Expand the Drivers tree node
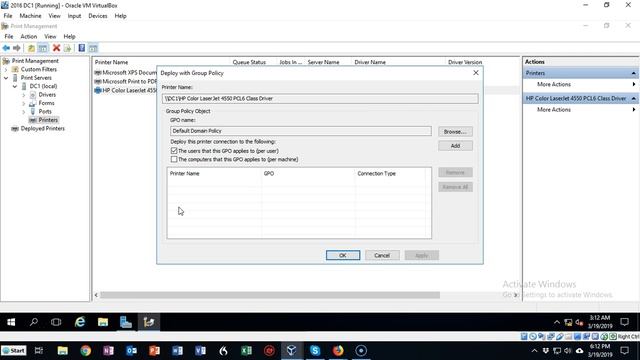 tap(24, 95)
